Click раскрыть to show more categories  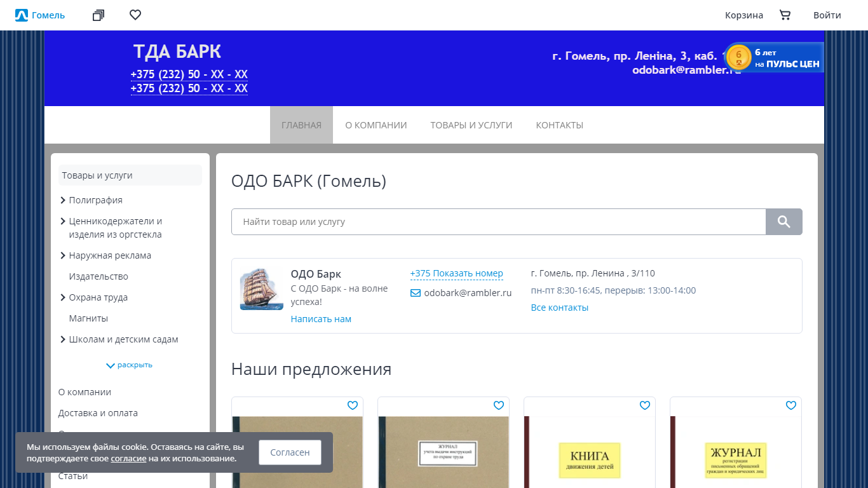point(130,365)
